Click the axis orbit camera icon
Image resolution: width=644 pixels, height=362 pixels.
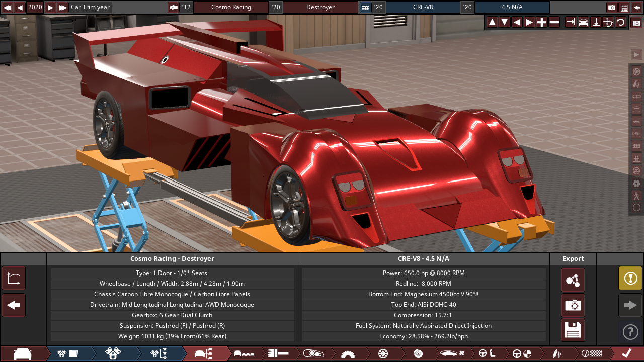(608, 22)
